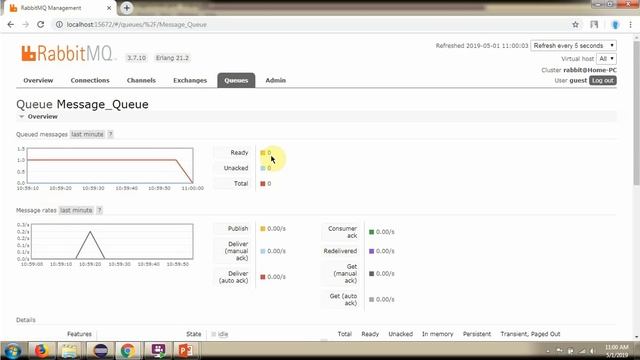Click the browser forward arrow

[25, 24]
